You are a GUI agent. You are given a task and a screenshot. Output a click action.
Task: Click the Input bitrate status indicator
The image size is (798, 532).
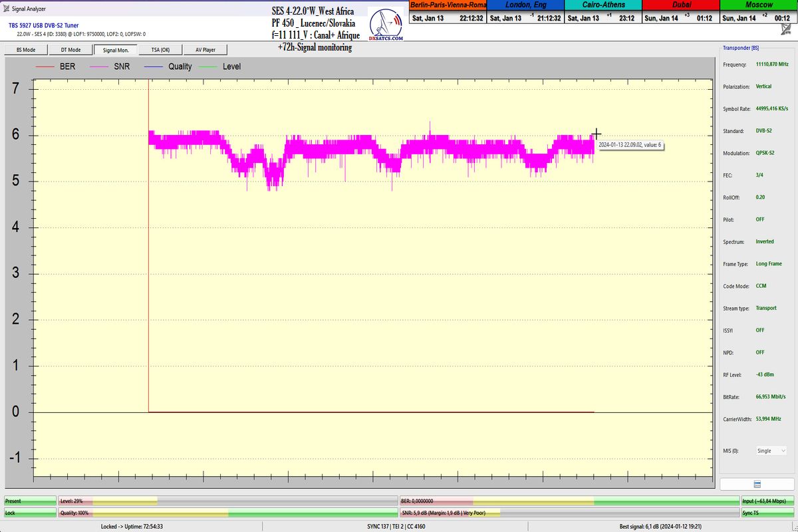pos(767,501)
